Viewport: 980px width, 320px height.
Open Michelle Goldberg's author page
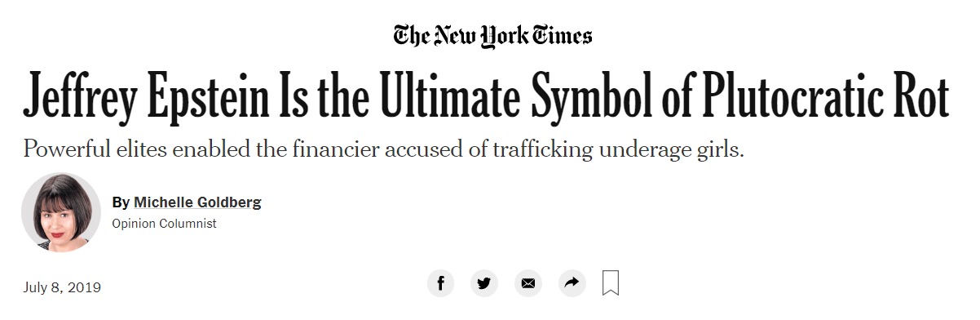coord(197,202)
